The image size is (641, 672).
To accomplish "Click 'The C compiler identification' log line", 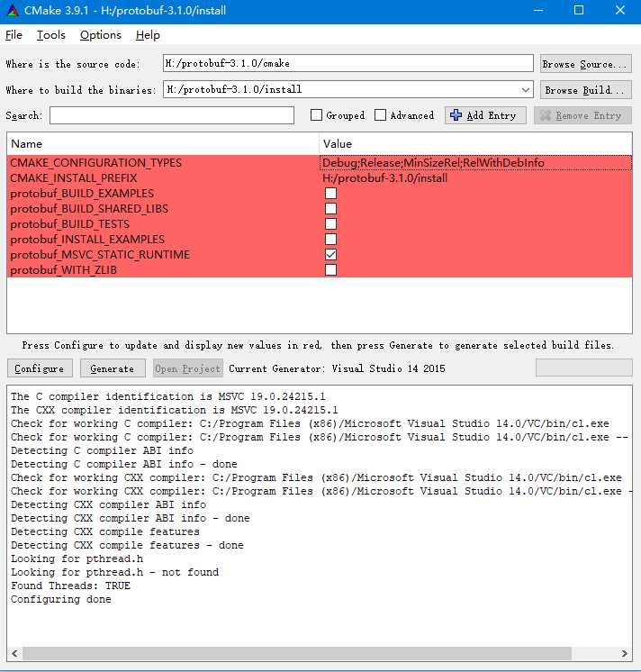I will [167, 396].
